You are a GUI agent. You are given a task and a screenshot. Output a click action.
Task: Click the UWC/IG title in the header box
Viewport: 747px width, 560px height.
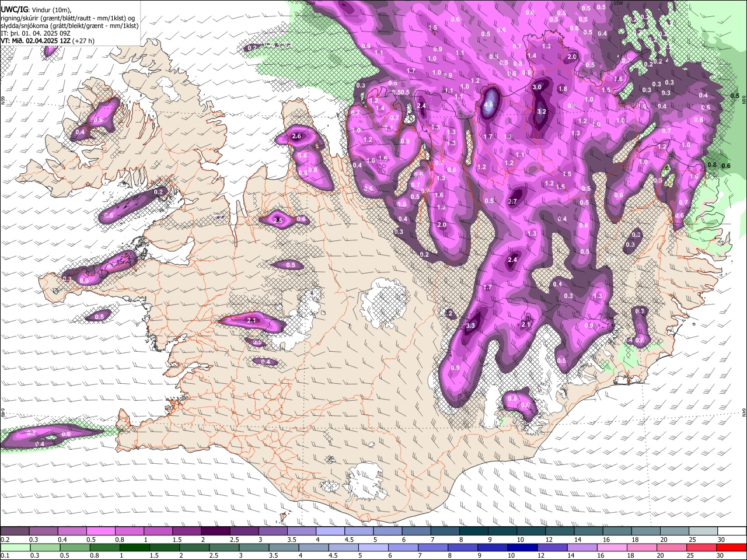[13, 9]
